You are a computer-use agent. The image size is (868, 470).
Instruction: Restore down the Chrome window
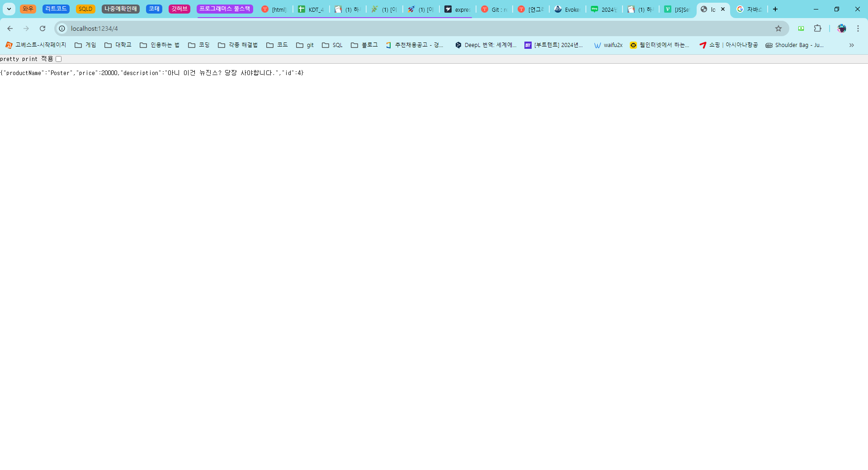click(837, 9)
